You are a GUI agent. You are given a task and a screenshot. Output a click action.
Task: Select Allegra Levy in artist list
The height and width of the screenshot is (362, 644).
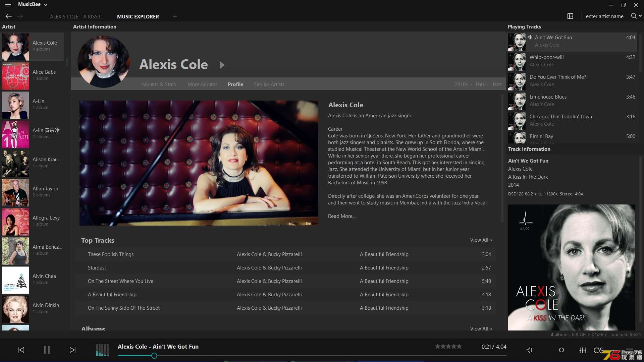[33, 222]
